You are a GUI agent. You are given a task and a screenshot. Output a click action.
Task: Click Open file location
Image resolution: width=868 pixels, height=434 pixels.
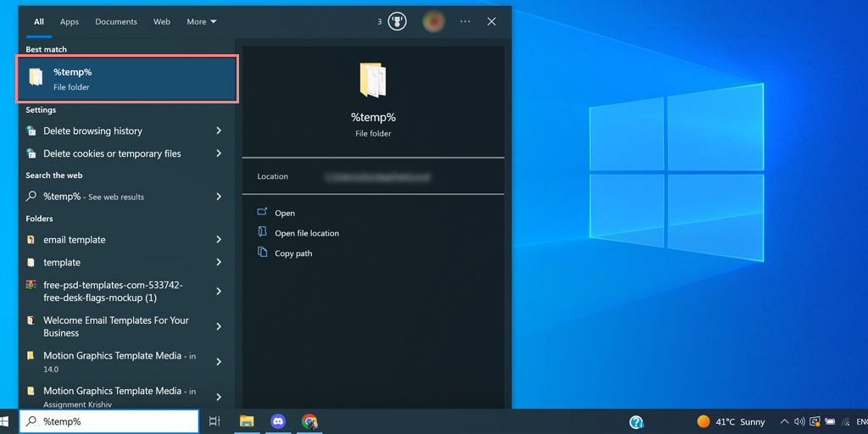tap(307, 233)
